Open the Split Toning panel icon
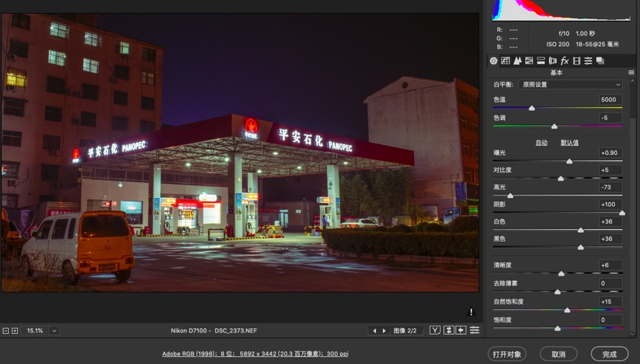This screenshot has height=364, width=640. (541, 61)
